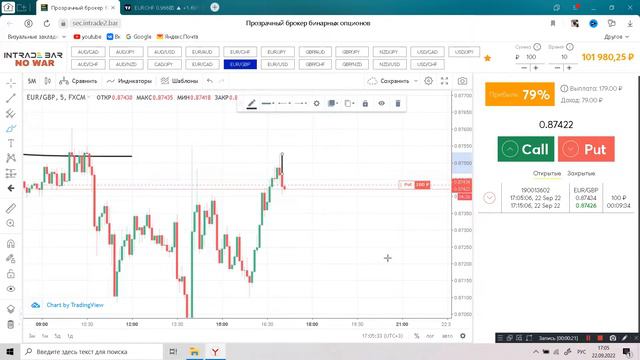Toggle the favorite star icon
Viewport: 640px width, 360px height.
pyautogui.click(x=487, y=58)
